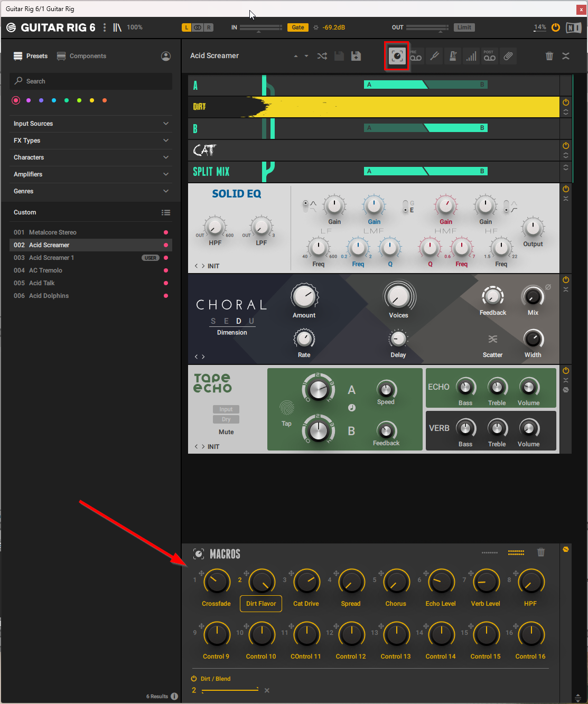588x704 pixels.
Task: Select the AC Tremolo preset
Action: [91, 270]
